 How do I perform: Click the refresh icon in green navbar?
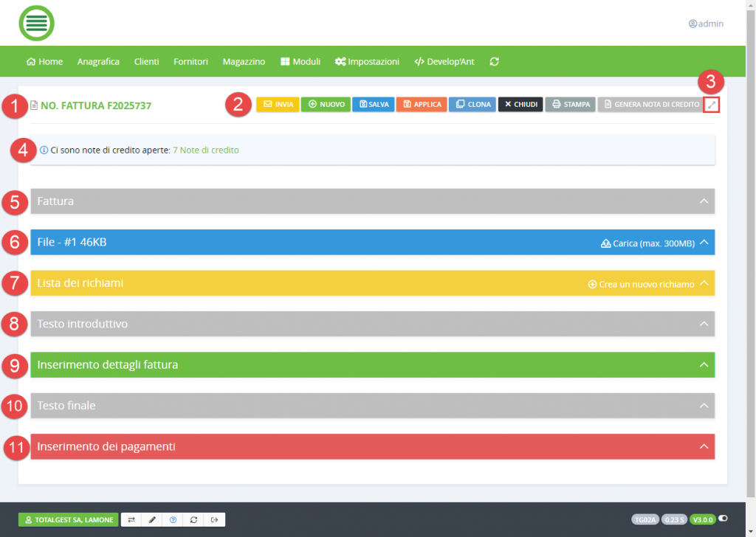tap(494, 62)
